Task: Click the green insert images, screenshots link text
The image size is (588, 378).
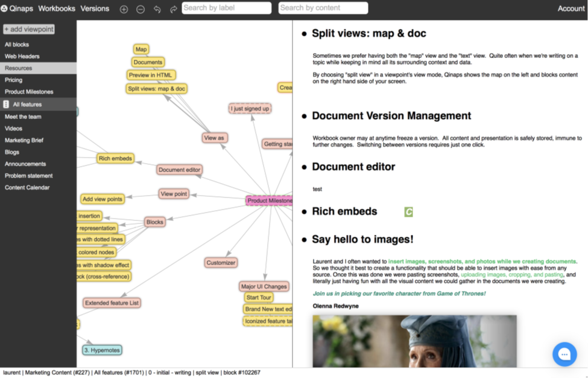Action: pyautogui.click(x=482, y=261)
